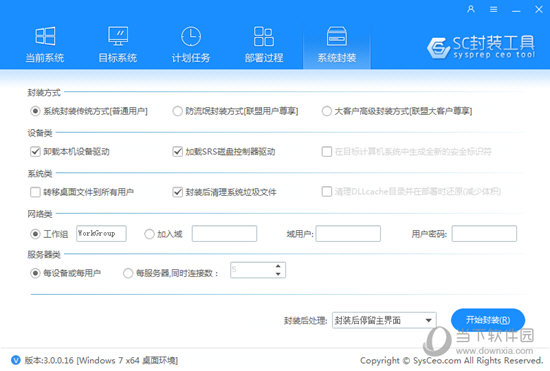Select 每设备或每用户 radio button
This screenshot has height=371, width=550.
pos(35,273)
